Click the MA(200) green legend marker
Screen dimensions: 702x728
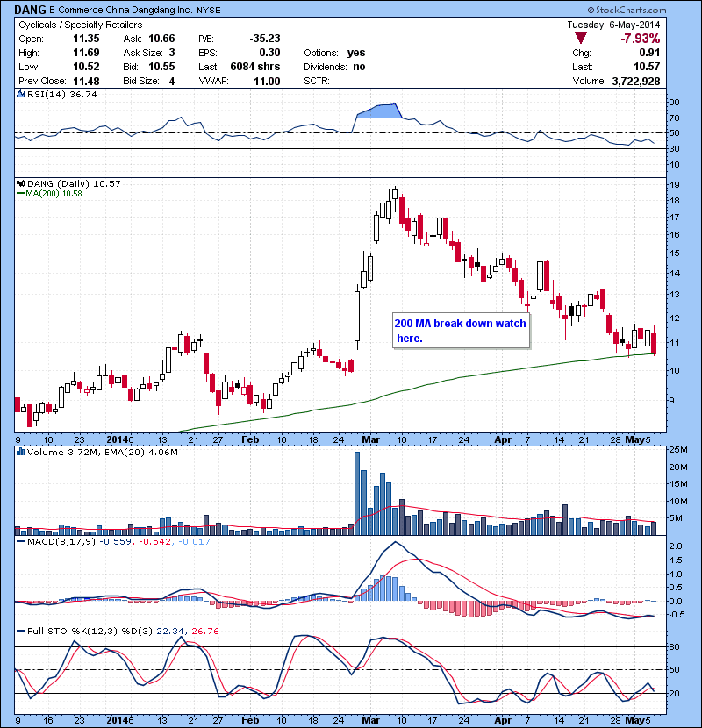point(20,194)
